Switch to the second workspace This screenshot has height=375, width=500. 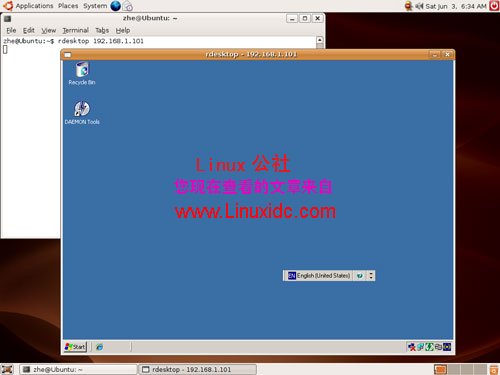pyautogui.click(x=454, y=369)
